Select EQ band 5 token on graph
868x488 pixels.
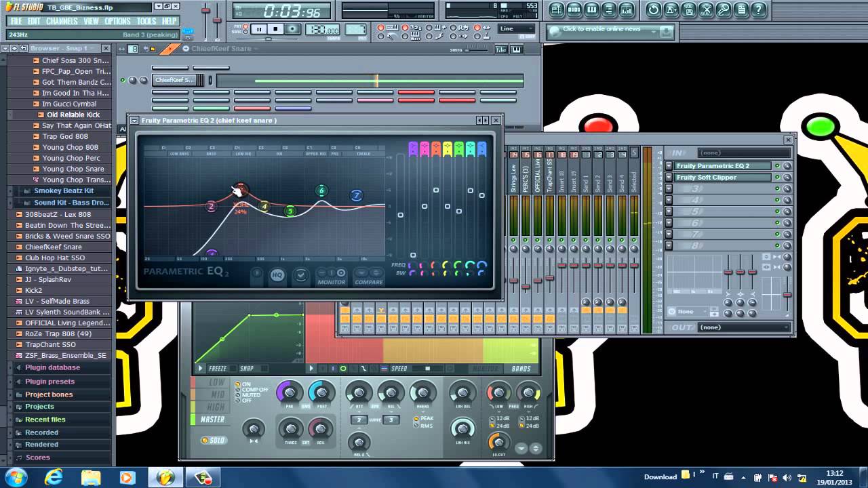click(290, 211)
